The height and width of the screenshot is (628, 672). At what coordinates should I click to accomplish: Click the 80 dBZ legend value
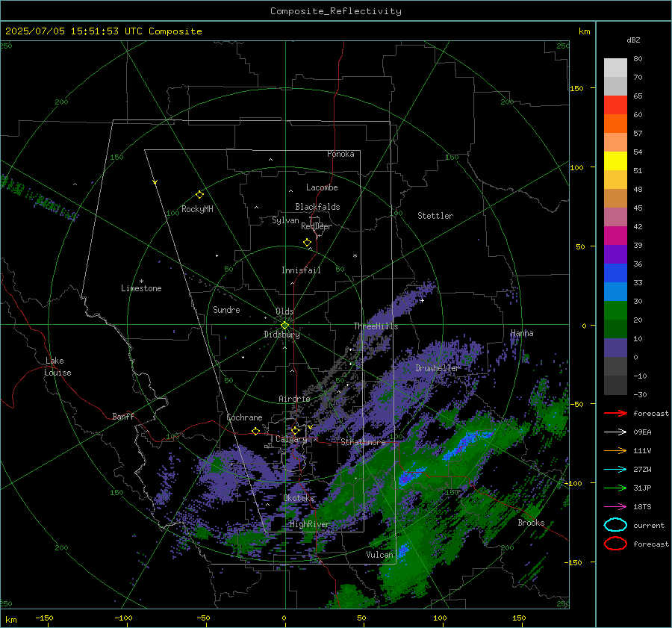pyautogui.click(x=638, y=59)
